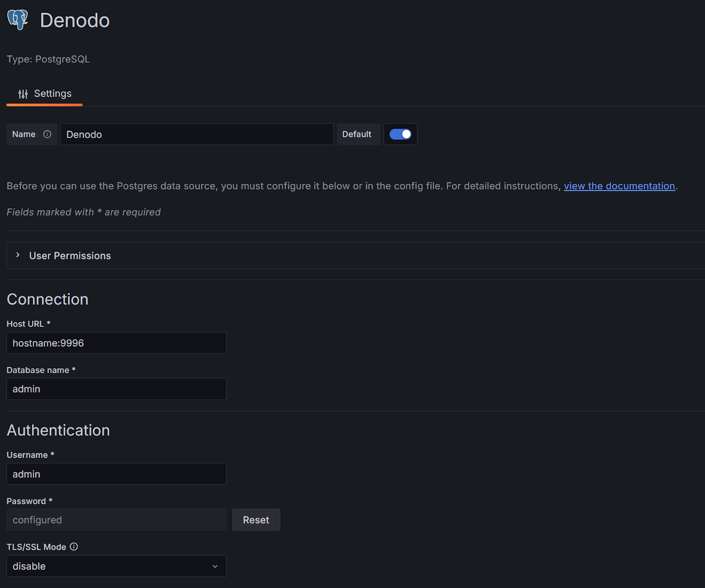Click the Username input field

coord(116,474)
